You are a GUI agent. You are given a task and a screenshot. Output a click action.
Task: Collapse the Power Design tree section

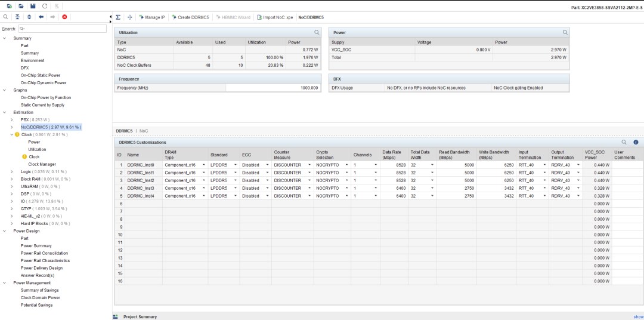[4, 230]
